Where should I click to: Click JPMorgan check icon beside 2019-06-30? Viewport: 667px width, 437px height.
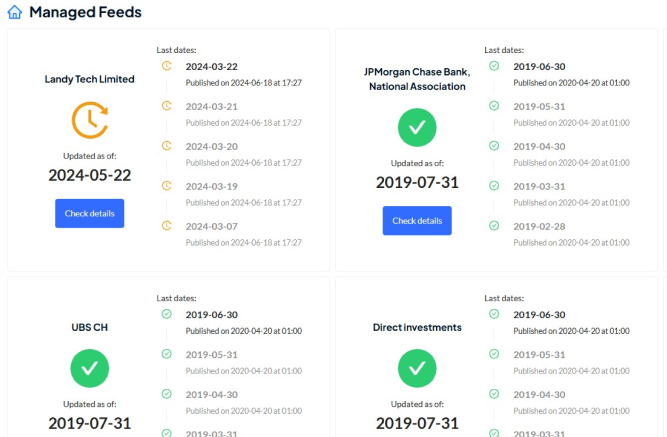tap(494, 66)
